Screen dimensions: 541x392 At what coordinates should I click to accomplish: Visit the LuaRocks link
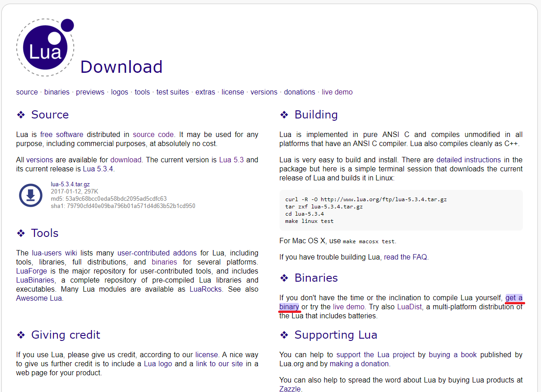pos(206,289)
